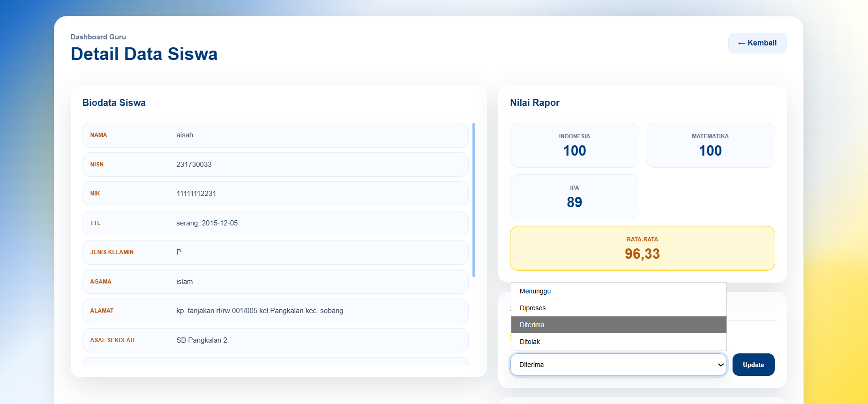
Task: Click the 'NIK' field label
Action: tap(95, 194)
